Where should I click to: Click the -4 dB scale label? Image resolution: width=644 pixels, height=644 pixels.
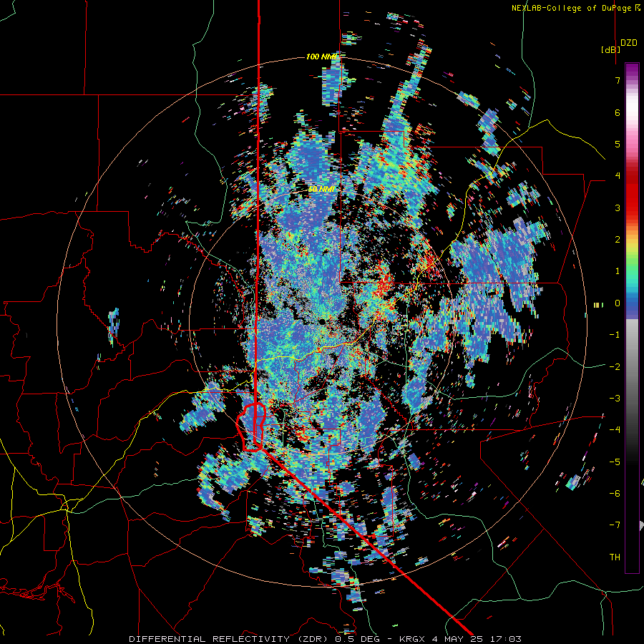coord(615,429)
